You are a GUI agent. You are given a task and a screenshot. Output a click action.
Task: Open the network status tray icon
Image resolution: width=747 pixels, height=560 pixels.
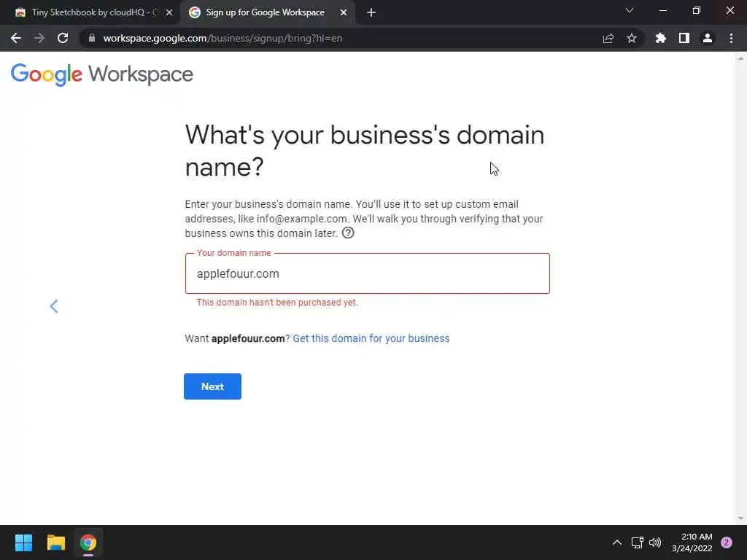pyautogui.click(x=637, y=542)
